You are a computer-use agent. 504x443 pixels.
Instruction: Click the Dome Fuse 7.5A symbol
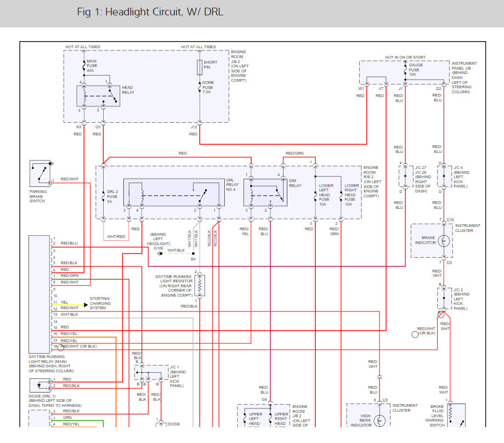200,87
